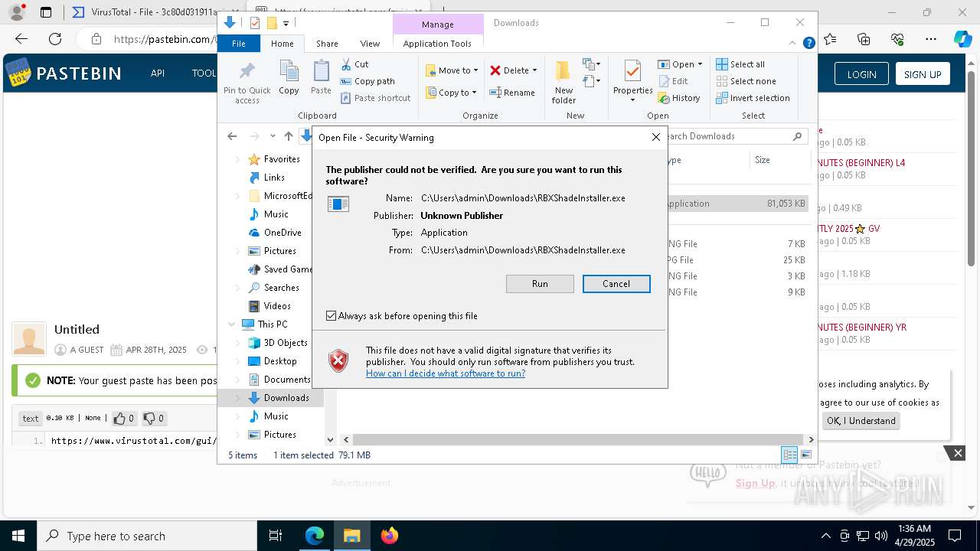Open Windows Start menu
This screenshot has width=980, height=551.
(18, 536)
